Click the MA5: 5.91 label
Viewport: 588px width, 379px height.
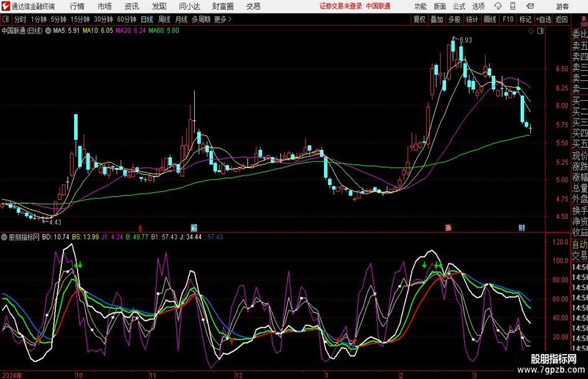click(67, 30)
